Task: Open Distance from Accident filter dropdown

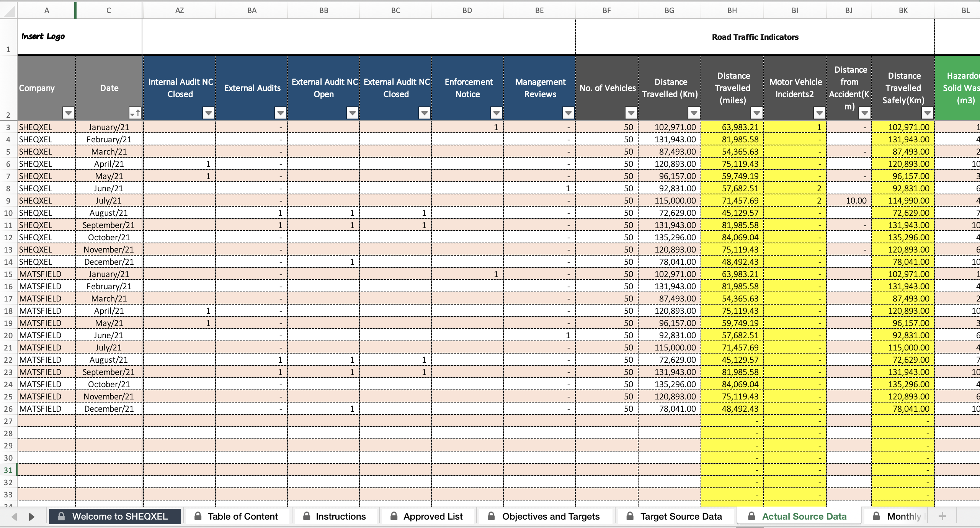Action: (865, 113)
